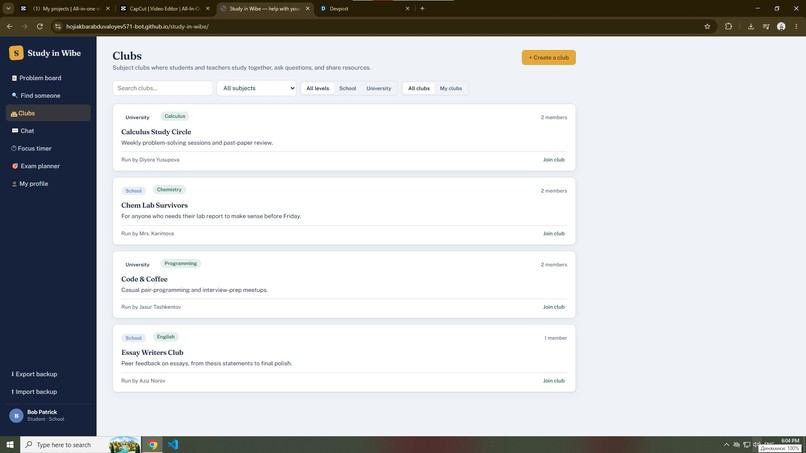Switch to My projects tab
806x453 pixels.
[65, 9]
